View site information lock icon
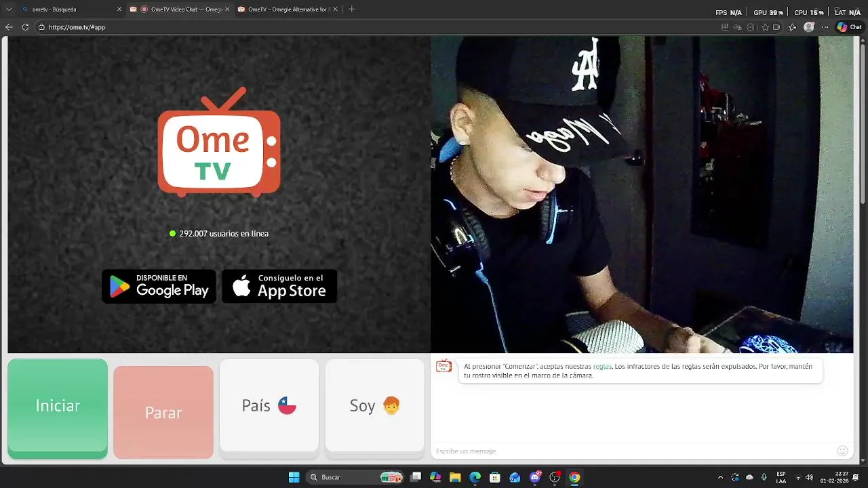 [41, 27]
